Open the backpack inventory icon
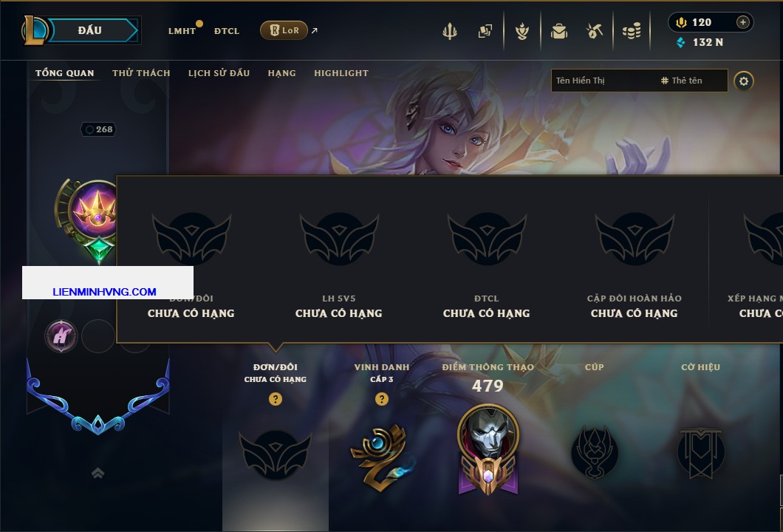This screenshot has height=532, width=783. [x=558, y=32]
